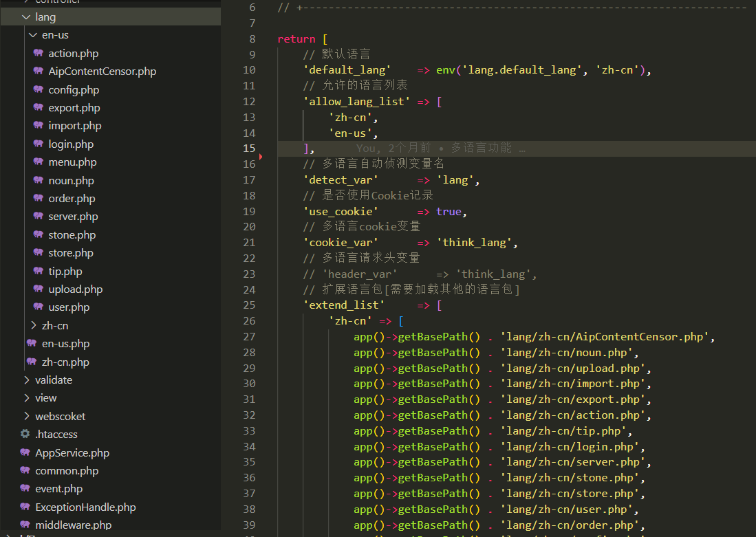
Task: Click the PHP icon beside order.php
Action: [x=38, y=198]
